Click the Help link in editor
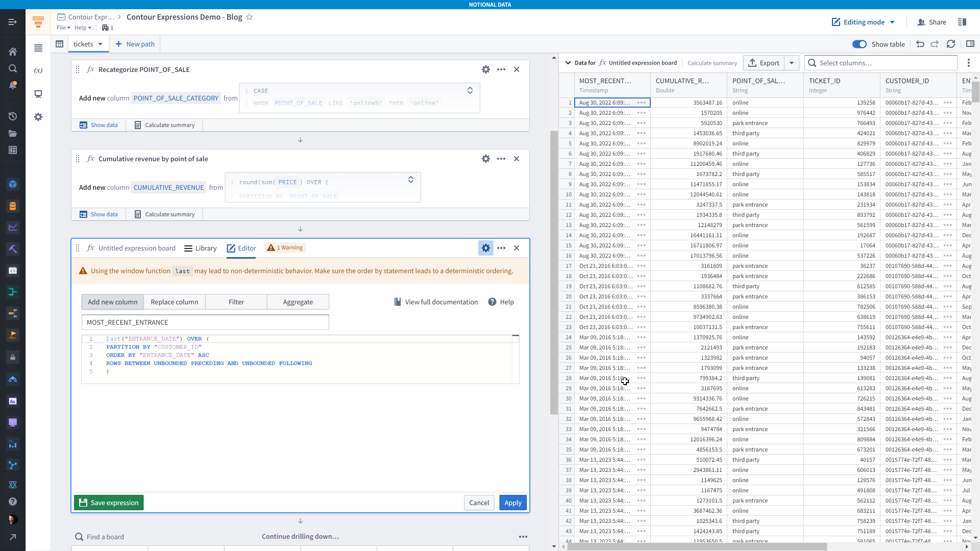The image size is (980, 551). [501, 302]
